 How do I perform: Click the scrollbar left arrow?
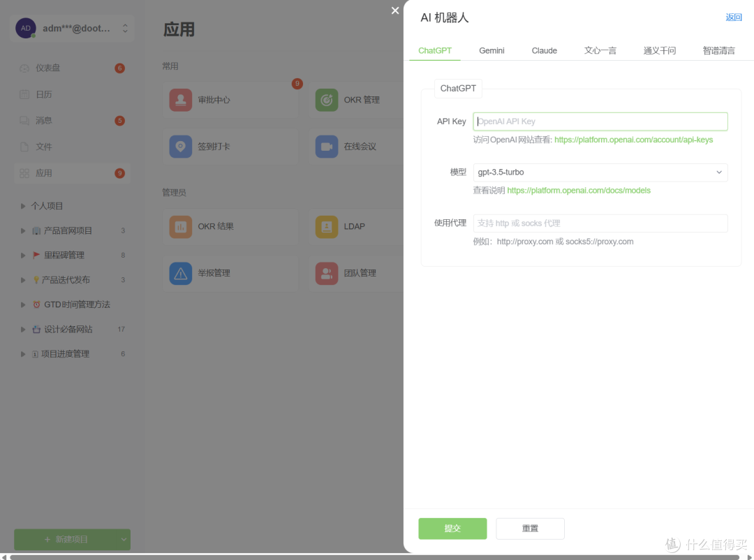tap(4, 557)
